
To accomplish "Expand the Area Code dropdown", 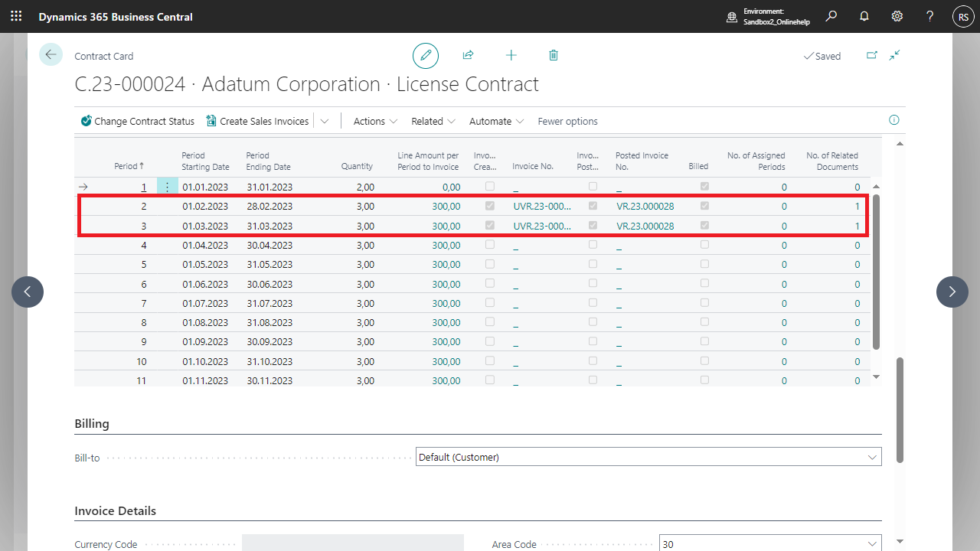I will [871, 544].
